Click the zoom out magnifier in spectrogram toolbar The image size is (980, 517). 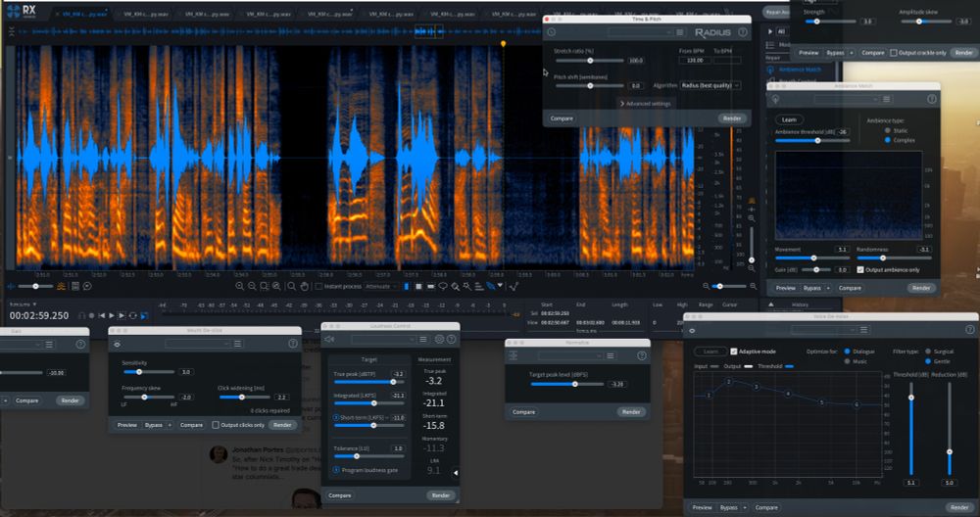coord(252,286)
